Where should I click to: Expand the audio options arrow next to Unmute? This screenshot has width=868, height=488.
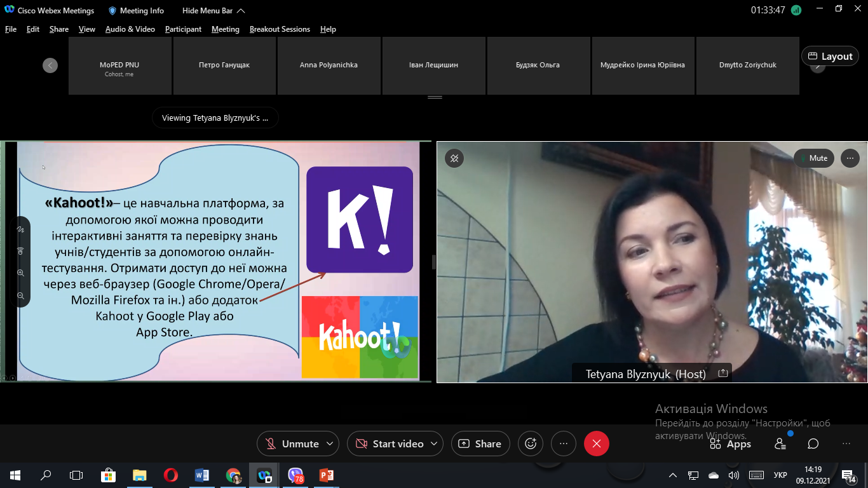coord(329,444)
